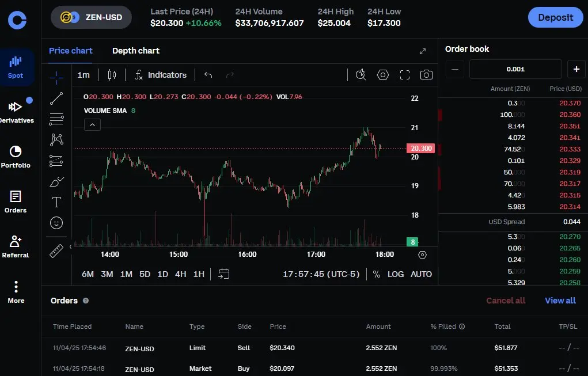588x376 pixels.
Task: Open the Derivatives section
Action: pos(16,111)
